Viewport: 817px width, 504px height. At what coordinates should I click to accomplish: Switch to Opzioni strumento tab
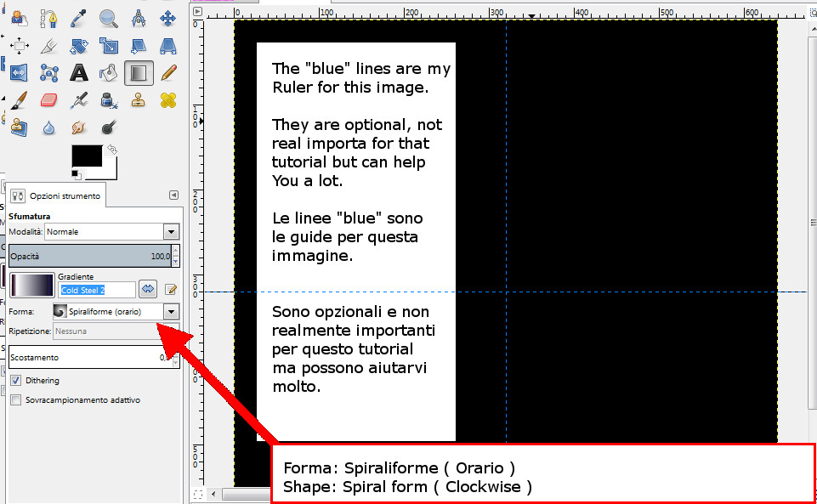pyautogui.click(x=57, y=195)
